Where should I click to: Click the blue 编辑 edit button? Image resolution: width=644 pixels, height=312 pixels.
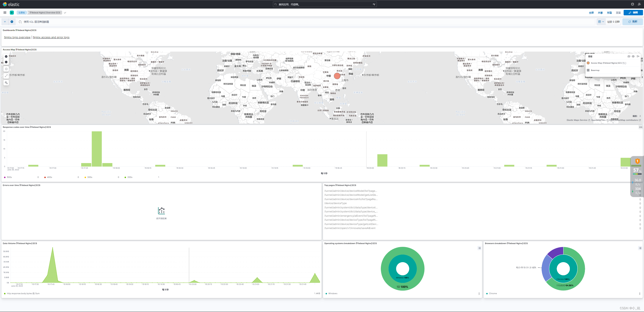point(633,13)
